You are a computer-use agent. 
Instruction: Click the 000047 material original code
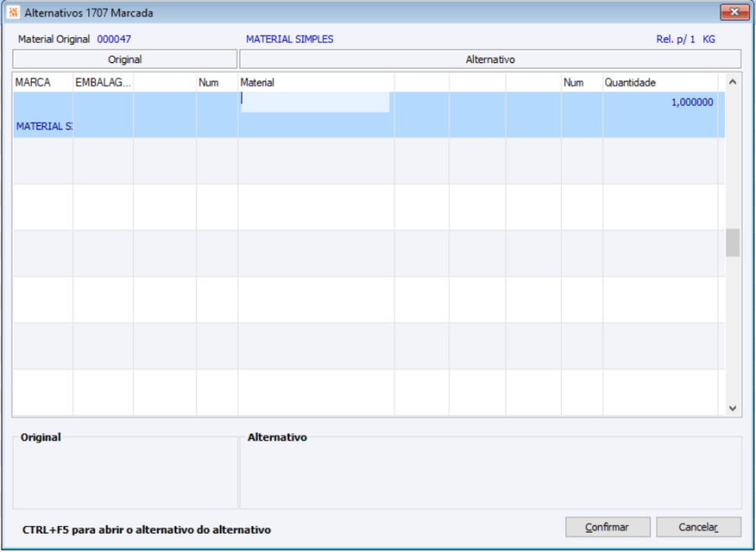113,39
